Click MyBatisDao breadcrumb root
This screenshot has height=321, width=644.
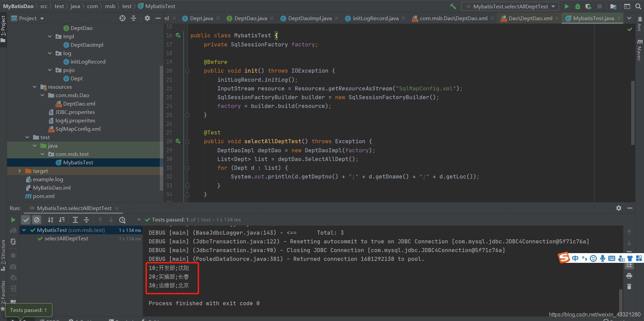pyautogui.click(x=18, y=6)
